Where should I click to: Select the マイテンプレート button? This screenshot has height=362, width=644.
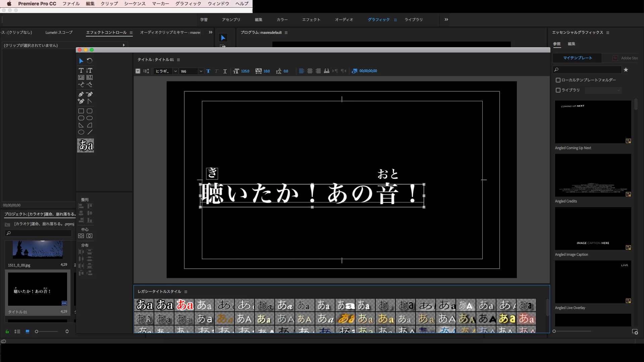click(x=578, y=58)
